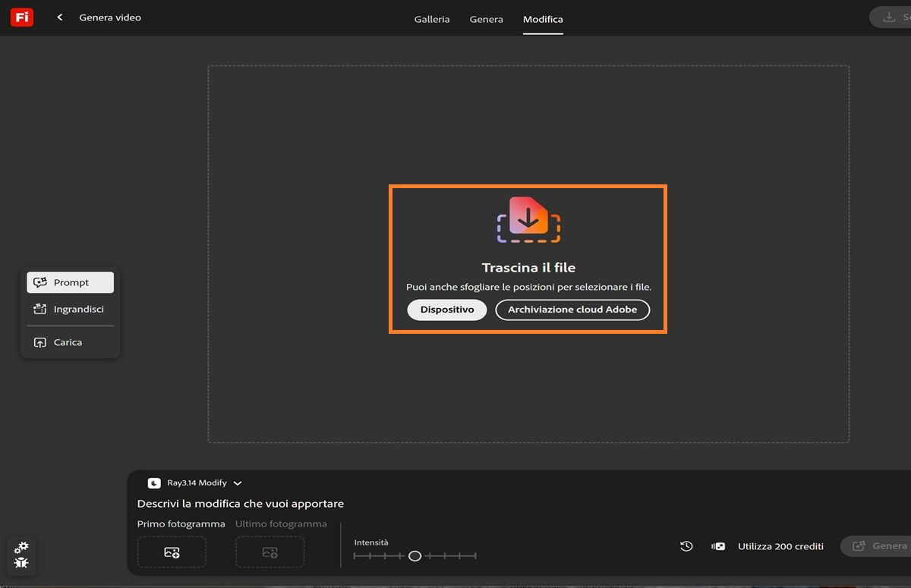Click the Trascina il file heading
This screenshot has width=911, height=588.
click(x=528, y=268)
